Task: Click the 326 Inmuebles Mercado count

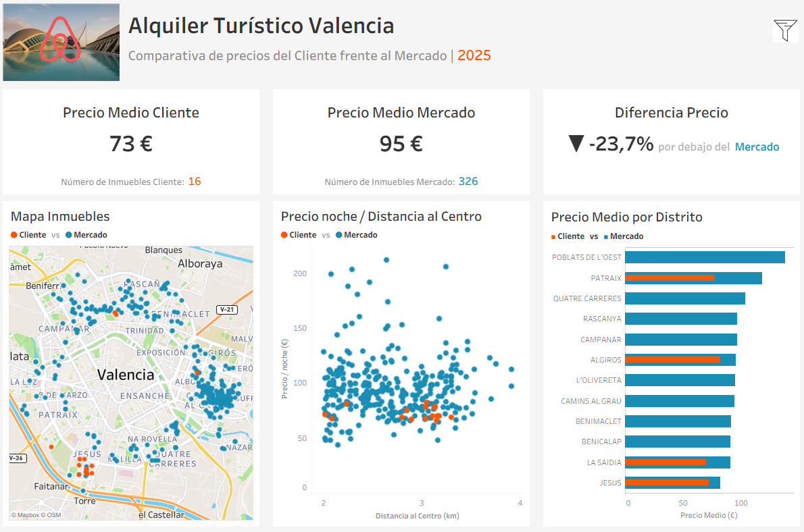Action: (468, 181)
